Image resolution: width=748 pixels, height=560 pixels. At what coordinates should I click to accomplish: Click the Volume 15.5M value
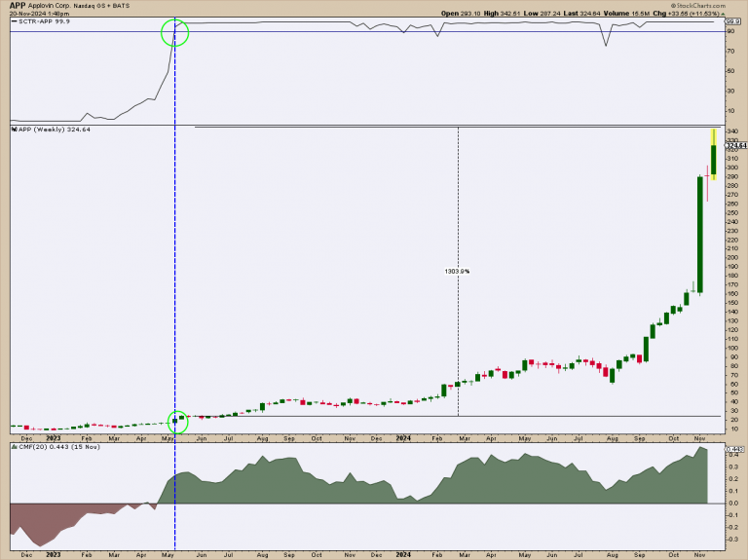[626, 14]
